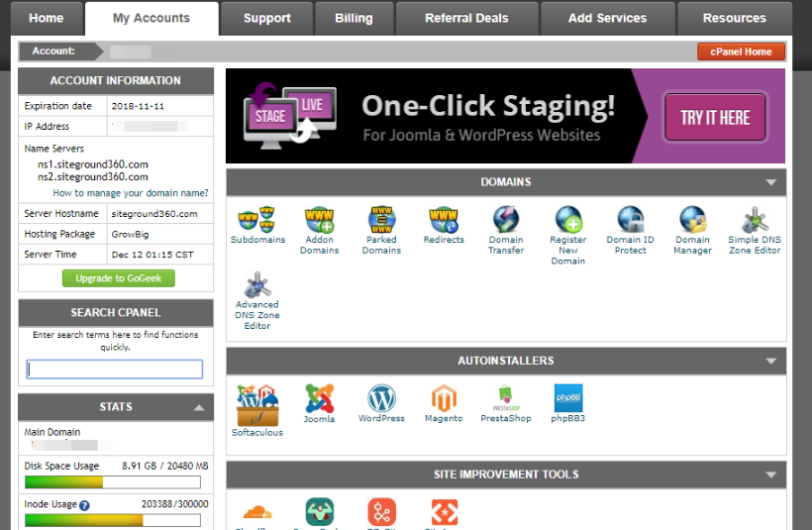
Task: Open the SG-Git branch icon
Action: [381, 512]
